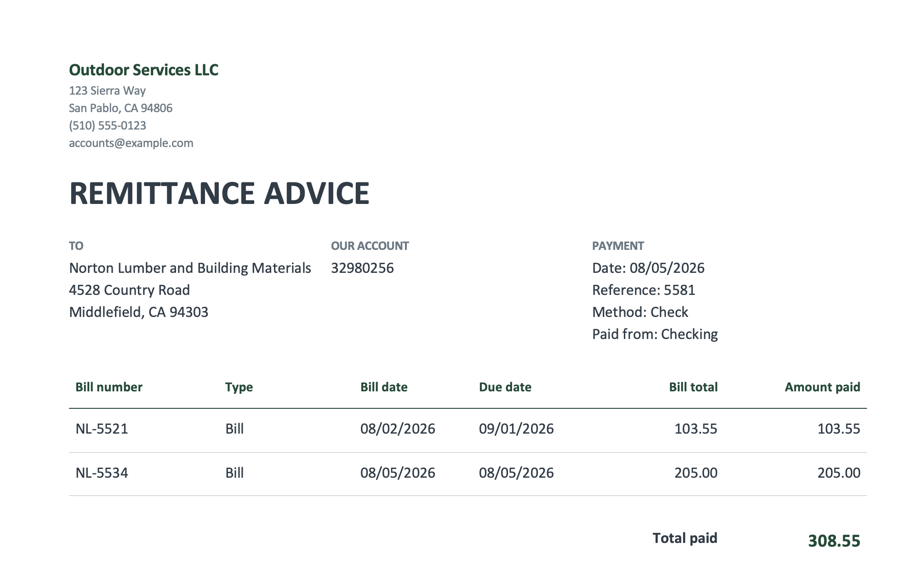924x576 pixels.
Task: Click the Reference: 5581 line
Action: pos(644,290)
